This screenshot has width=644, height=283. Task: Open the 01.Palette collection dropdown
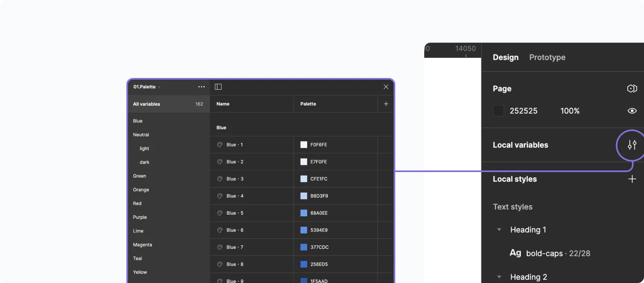[147, 87]
